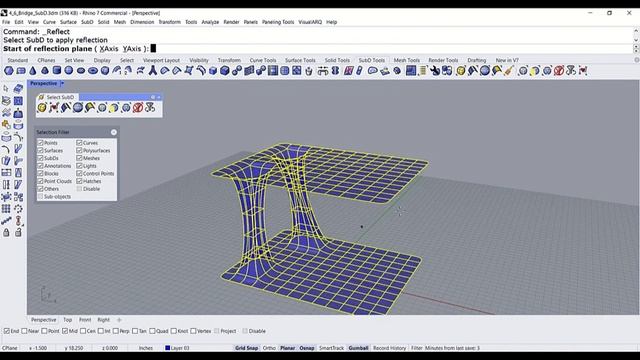The width and height of the screenshot is (640, 360).
Task: Click the pink purple square icon in toolbar
Action: coord(348,71)
